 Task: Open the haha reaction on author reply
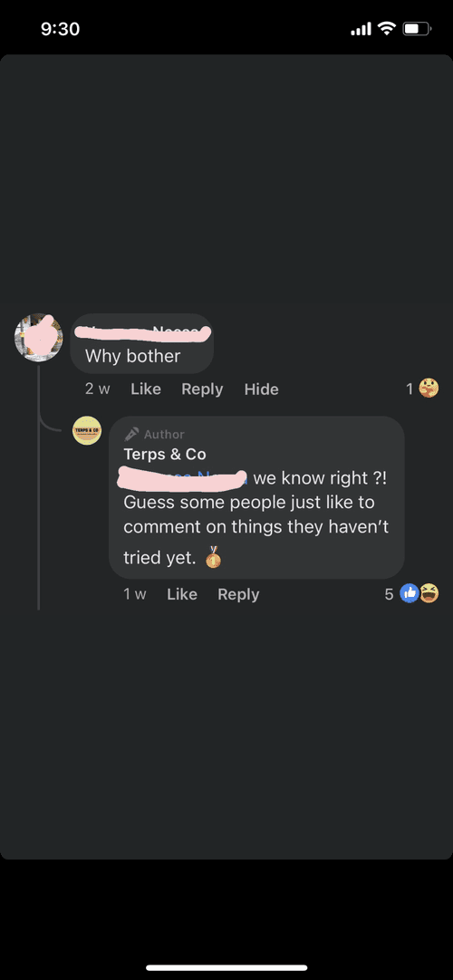point(429,593)
